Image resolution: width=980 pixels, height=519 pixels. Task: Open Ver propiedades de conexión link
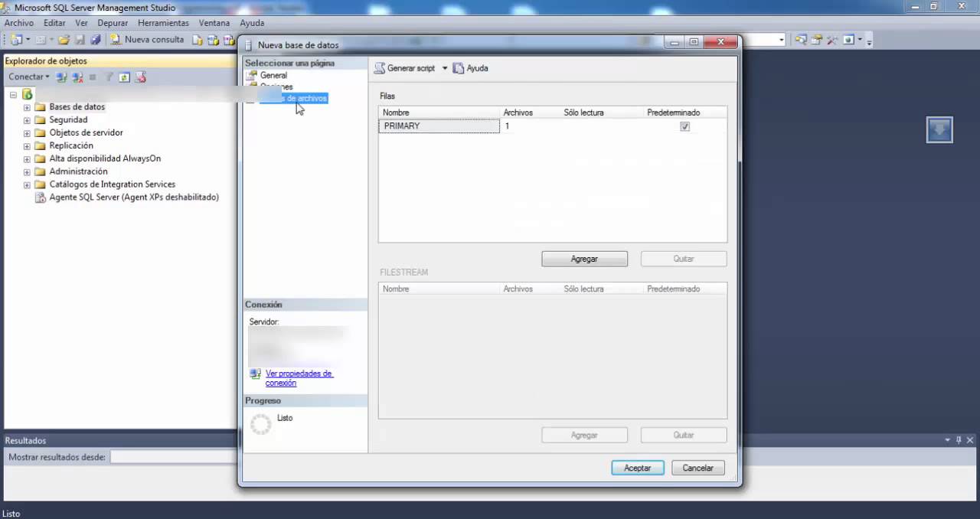click(299, 378)
